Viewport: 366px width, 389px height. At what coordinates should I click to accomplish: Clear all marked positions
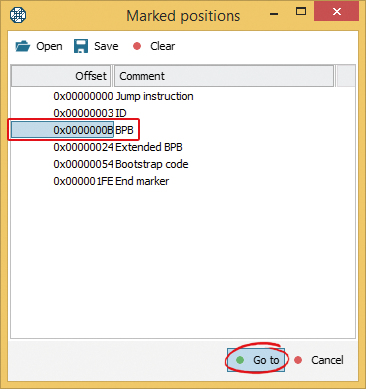(154, 46)
